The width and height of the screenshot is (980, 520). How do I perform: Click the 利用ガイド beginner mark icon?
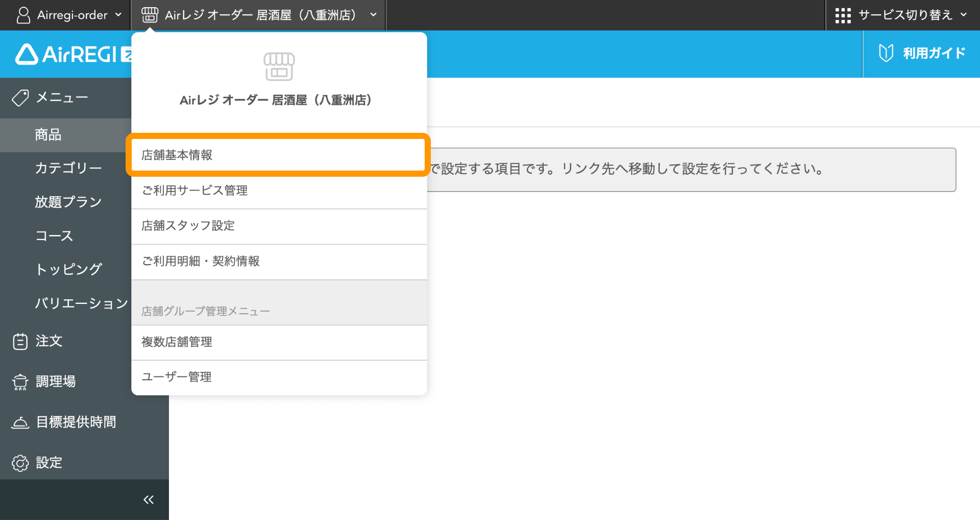coord(886,53)
